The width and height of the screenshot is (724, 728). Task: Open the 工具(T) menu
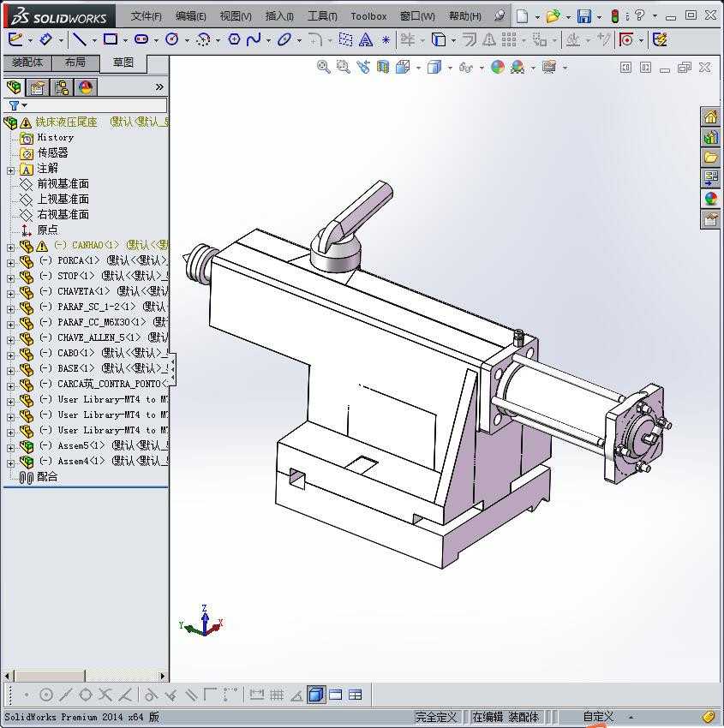pyautogui.click(x=322, y=16)
